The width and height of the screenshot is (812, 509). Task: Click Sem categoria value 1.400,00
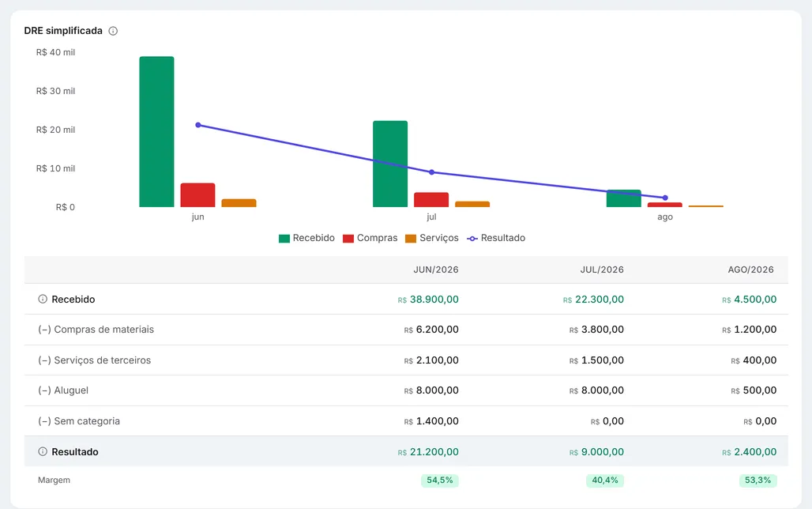[x=431, y=421]
